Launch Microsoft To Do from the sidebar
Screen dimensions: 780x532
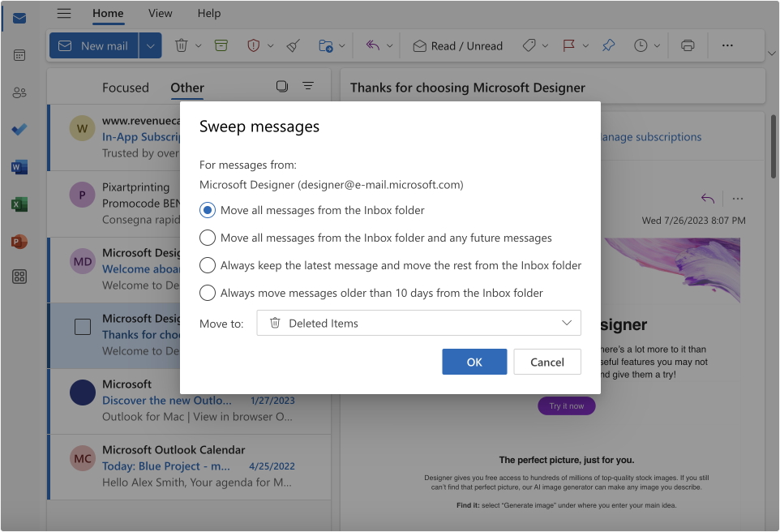click(18, 130)
